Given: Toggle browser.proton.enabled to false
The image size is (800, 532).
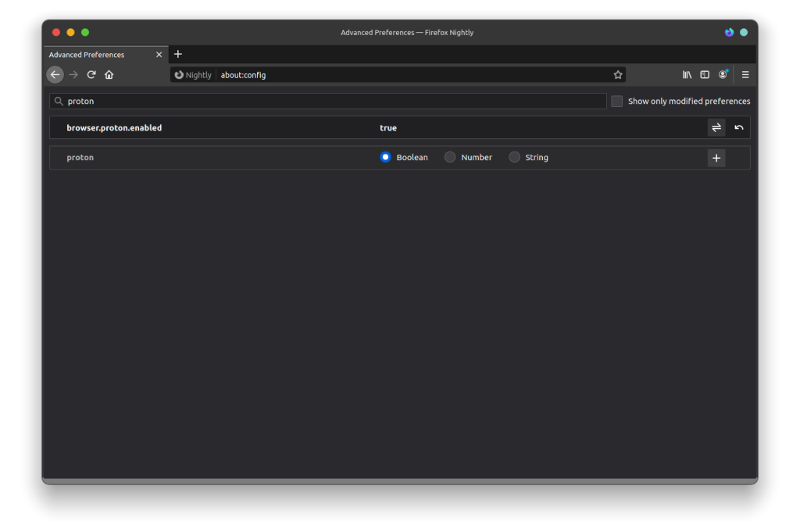Looking at the screenshot, I should coord(716,127).
